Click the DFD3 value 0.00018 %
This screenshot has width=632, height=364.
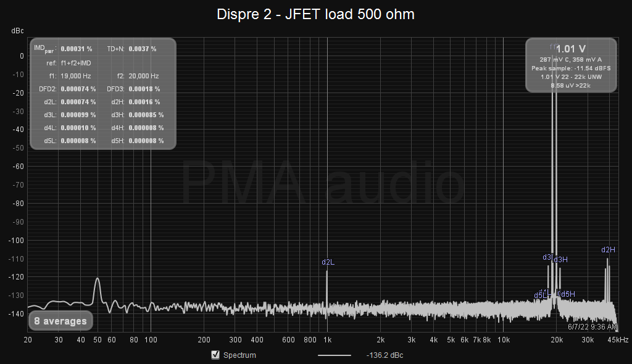(x=144, y=89)
